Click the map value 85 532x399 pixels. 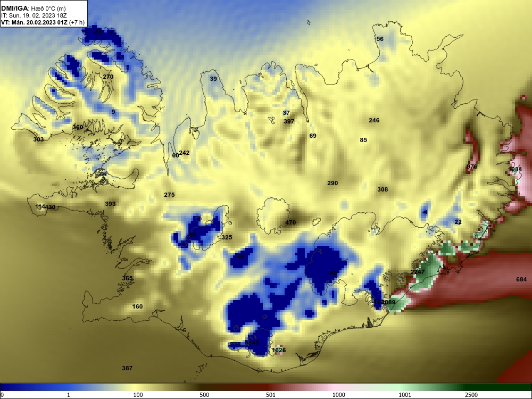tap(363, 140)
